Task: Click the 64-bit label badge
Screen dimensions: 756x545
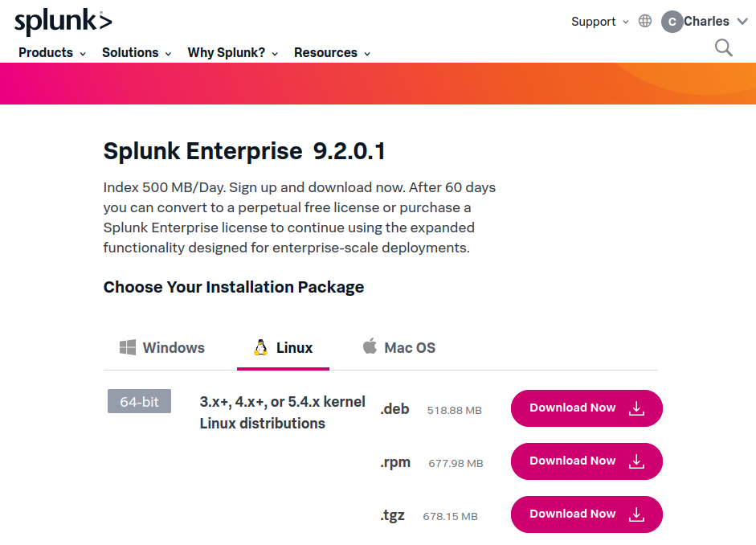Action: (x=139, y=401)
